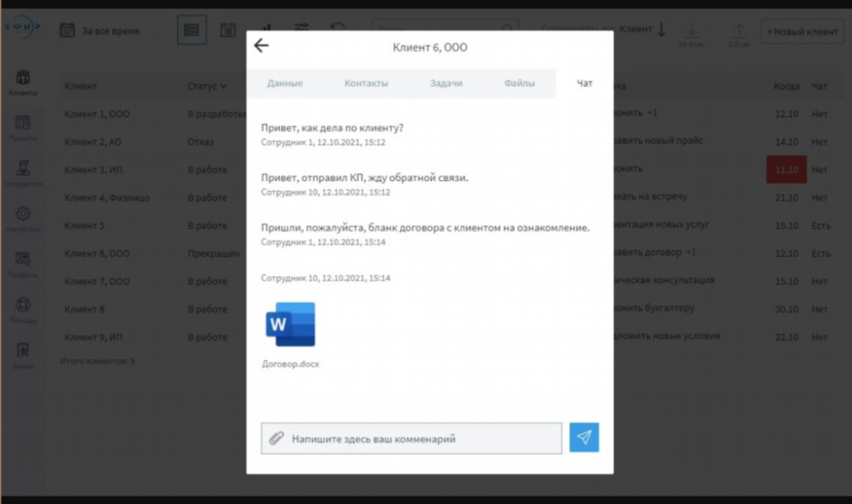
Task: Click row Клиент 5
Action: coord(84,225)
